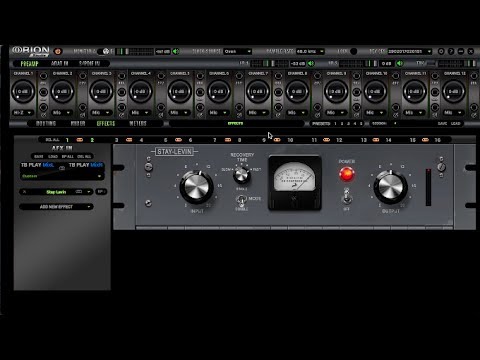Toggle the bottom round button beside Channel 7
This screenshot has height=360, width=480.
278,107
